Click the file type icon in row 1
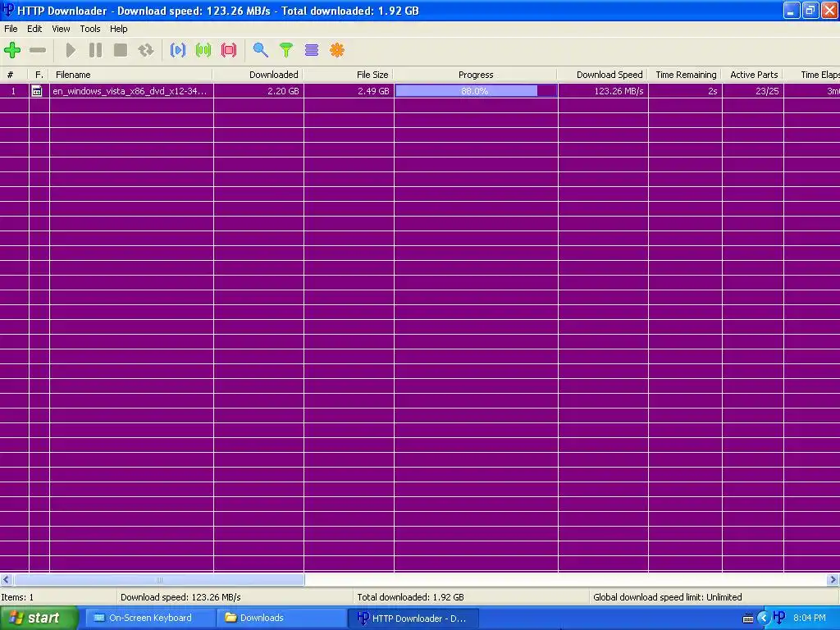This screenshot has width=840, height=630. pyautogui.click(x=37, y=91)
